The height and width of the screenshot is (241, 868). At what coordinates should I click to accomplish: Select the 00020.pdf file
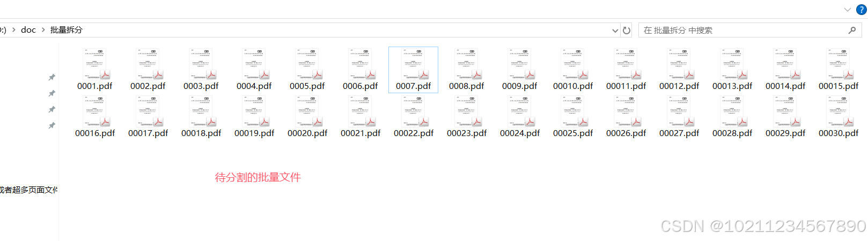307,117
